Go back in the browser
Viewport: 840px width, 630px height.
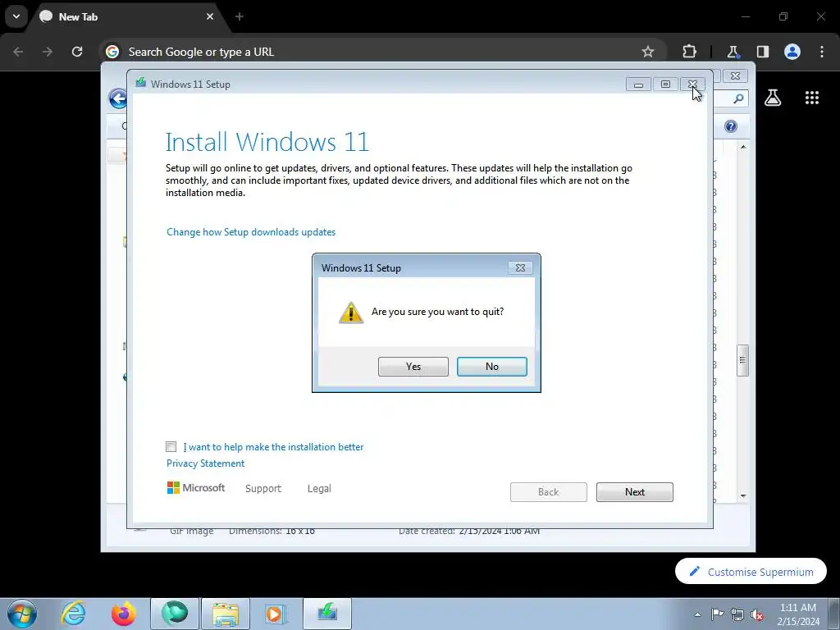point(18,52)
